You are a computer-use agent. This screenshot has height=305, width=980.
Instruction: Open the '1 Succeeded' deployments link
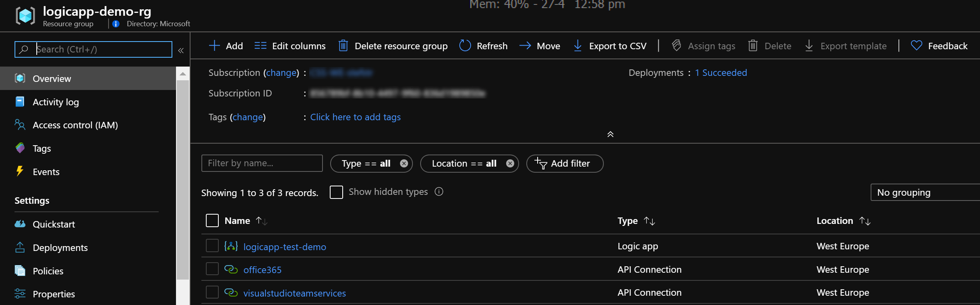click(x=721, y=73)
